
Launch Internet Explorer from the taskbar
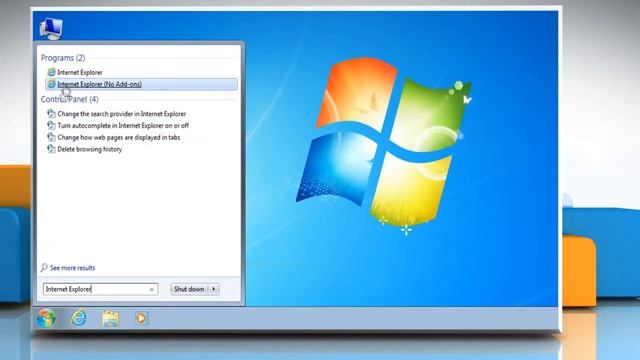(x=78, y=318)
